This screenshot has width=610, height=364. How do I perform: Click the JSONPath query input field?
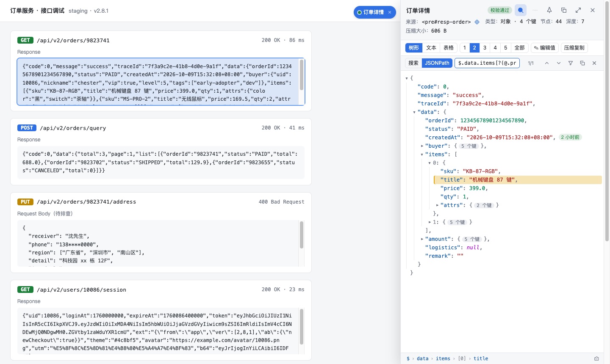coord(487,63)
